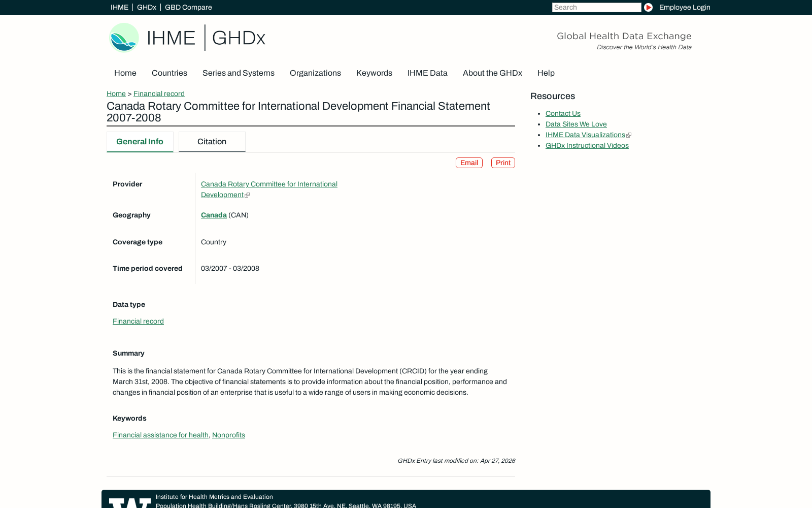Go to Home in main navigation
The width and height of the screenshot is (812, 508).
[x=125, y=73]
